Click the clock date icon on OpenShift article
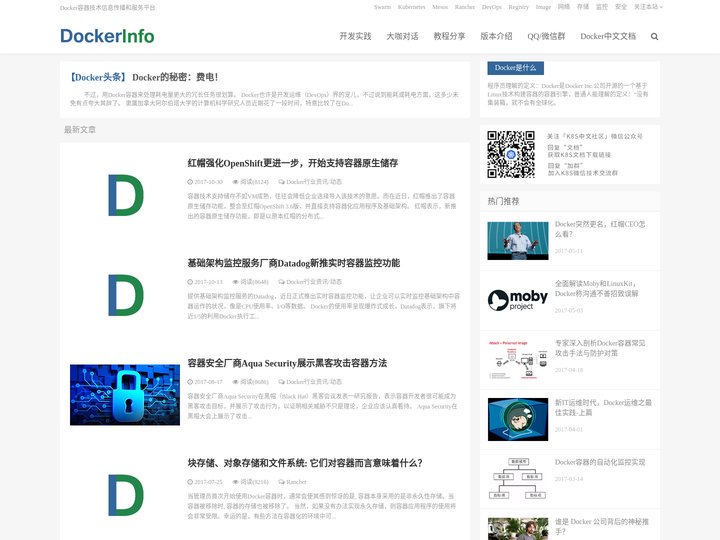Image resolution: width=720 pixels, height=540 pixels. tap(190, 182)
